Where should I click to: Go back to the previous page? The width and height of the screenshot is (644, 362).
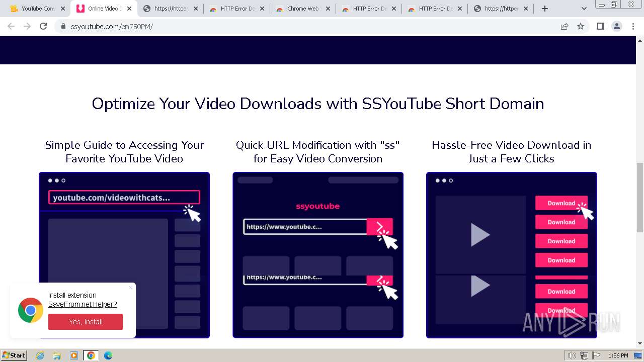click(x=11, y=26)
